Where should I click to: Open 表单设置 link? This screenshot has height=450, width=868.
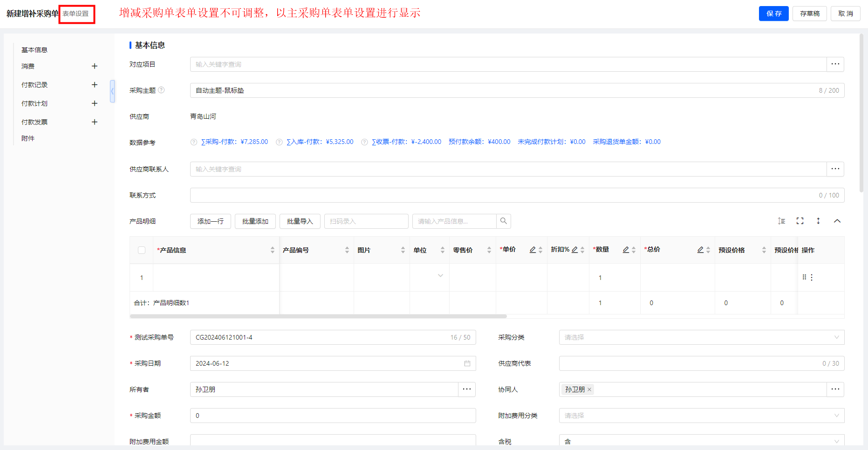pyautogui.click(x=75, y=14)
